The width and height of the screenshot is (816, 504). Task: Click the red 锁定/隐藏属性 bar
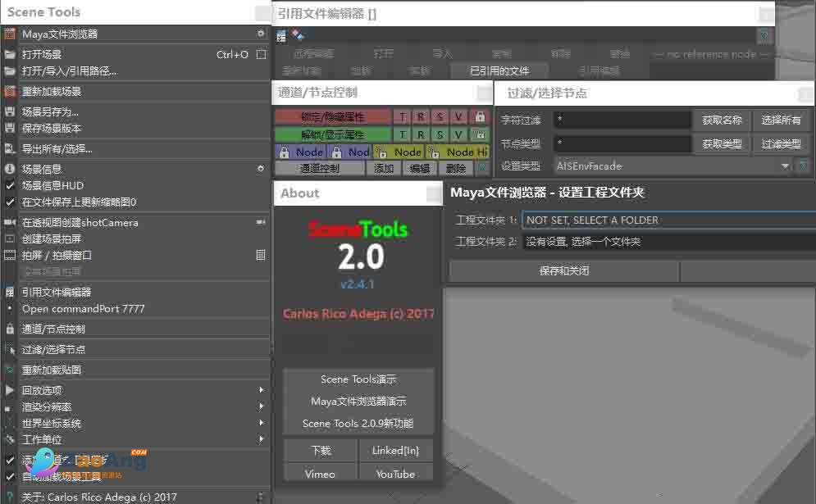333,117
